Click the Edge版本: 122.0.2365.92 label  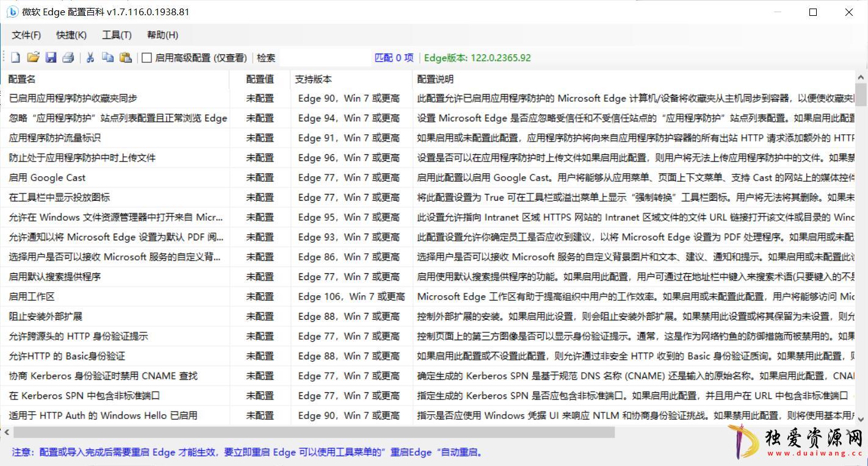click(477, 58)
